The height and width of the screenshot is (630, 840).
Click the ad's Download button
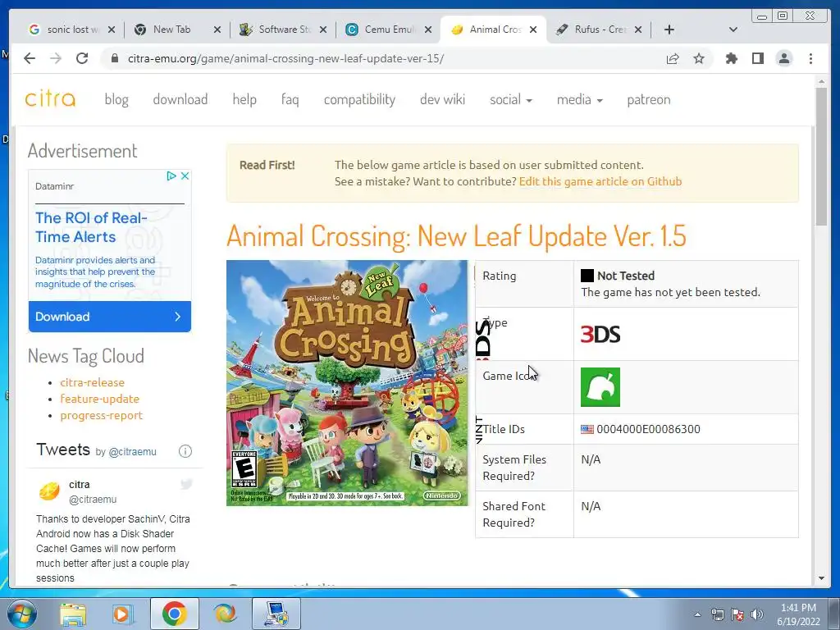(x=110, y=317)
